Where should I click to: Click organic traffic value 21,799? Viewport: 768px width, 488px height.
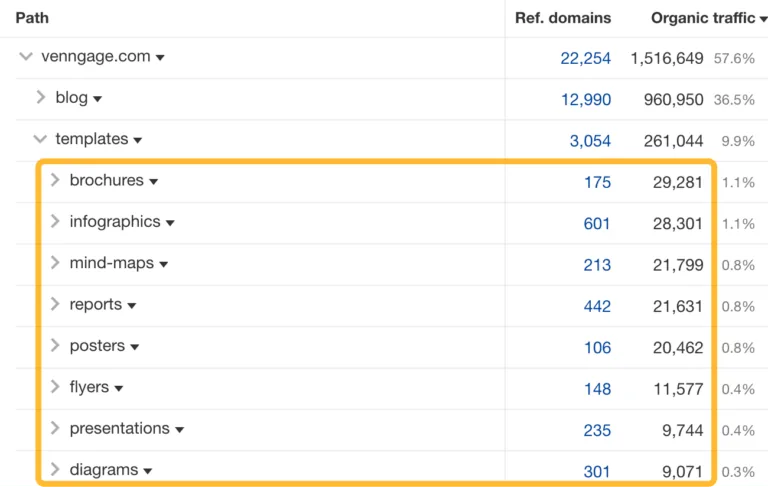pyautogui.click(x=678, y=265)
